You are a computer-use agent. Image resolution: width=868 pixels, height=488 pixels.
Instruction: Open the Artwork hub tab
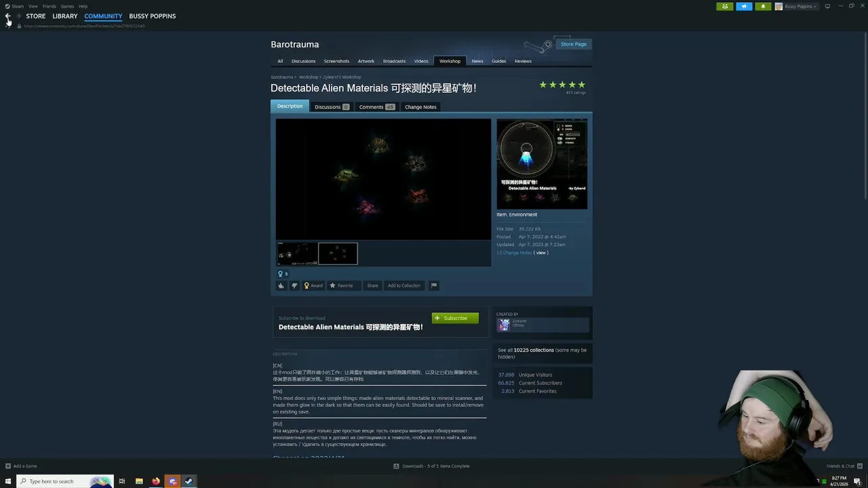coord(366,61)
